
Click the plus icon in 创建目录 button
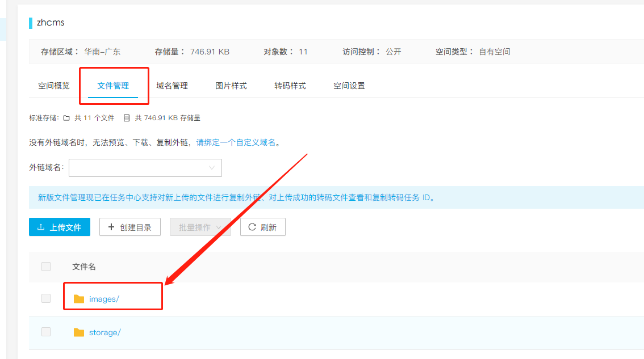pos(111,227)
